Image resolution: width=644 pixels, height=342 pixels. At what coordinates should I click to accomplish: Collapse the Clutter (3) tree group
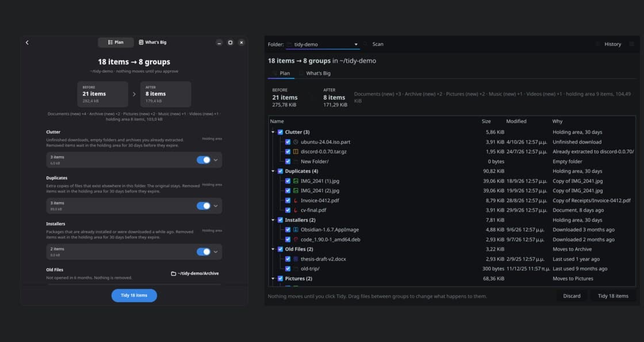[273, 132]
